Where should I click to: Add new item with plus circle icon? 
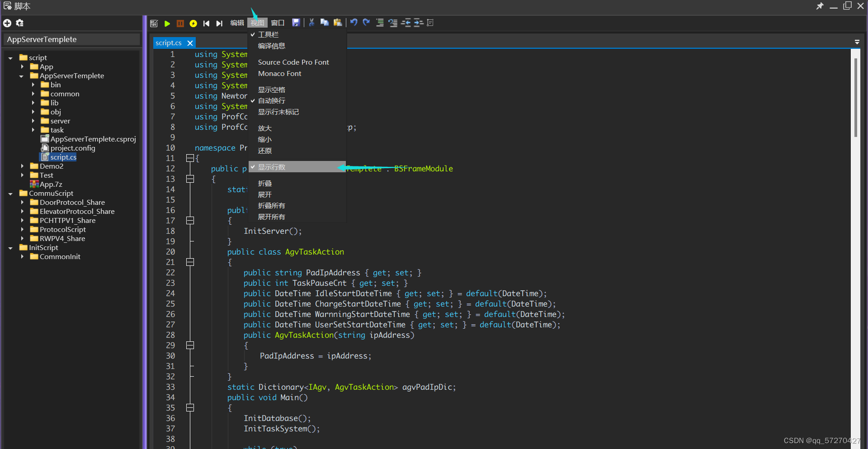pos(7,23)
